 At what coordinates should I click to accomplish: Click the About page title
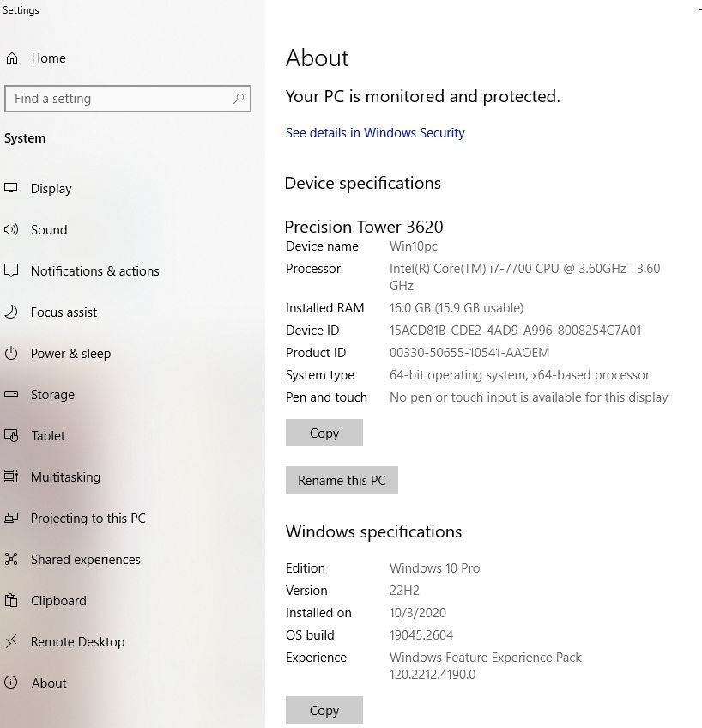pos(318,58)
